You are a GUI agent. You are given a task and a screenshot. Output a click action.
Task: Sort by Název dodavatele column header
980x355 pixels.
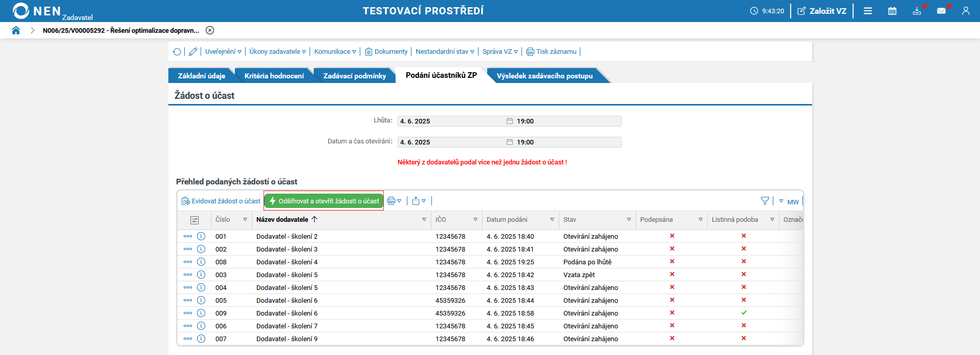tap(282, 220)
